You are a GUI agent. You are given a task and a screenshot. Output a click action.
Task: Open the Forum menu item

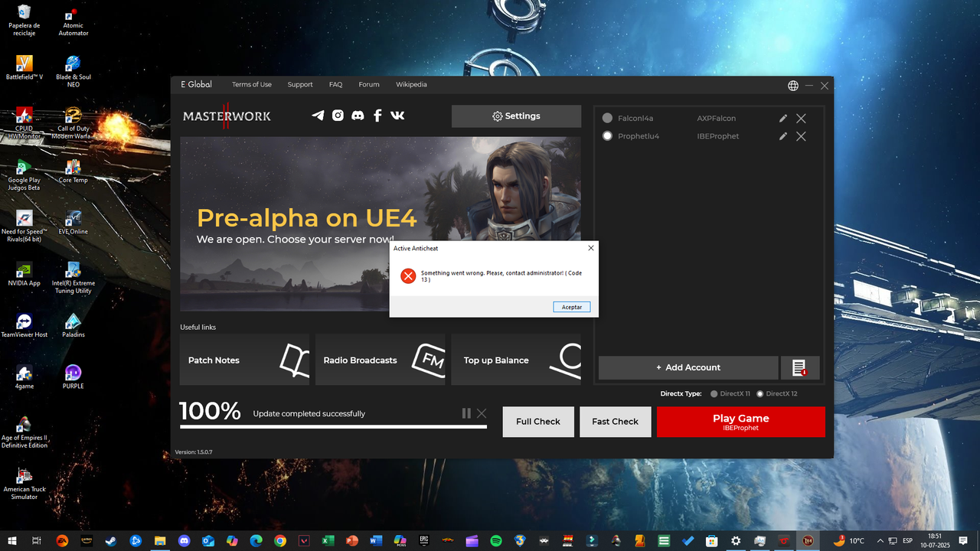pos(369,85)
